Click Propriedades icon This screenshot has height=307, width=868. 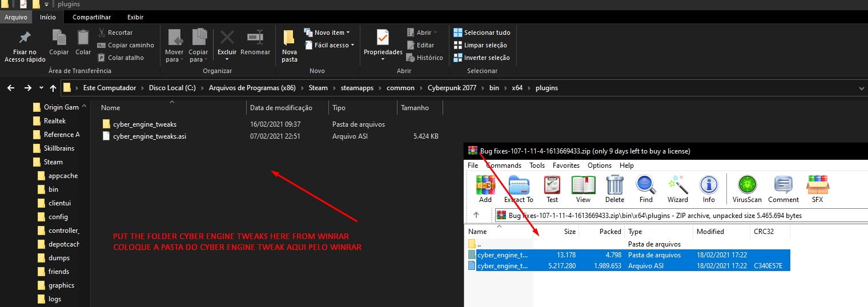pos(383,38)
